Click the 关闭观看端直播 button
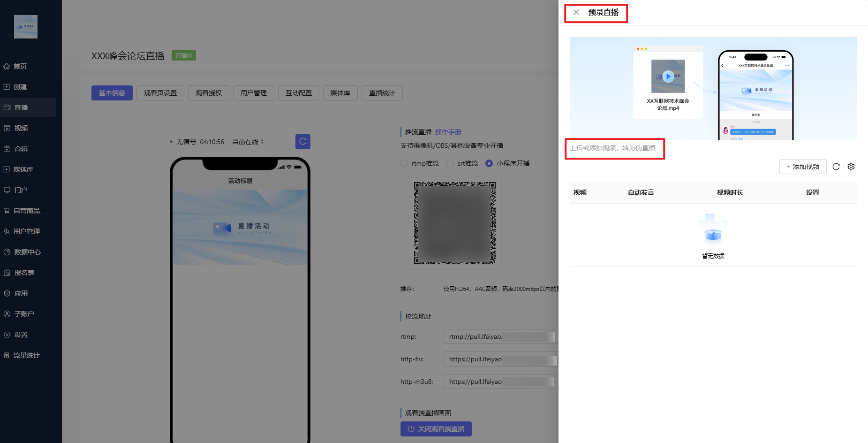The height and width of the screenshot is (443, 868). tap(436, 429)
